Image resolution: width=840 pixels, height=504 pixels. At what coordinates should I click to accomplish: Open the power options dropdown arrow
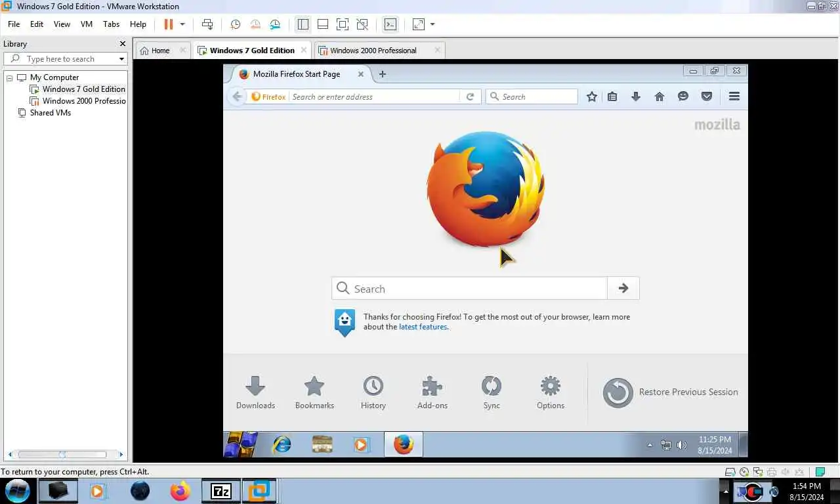(182, 24)
